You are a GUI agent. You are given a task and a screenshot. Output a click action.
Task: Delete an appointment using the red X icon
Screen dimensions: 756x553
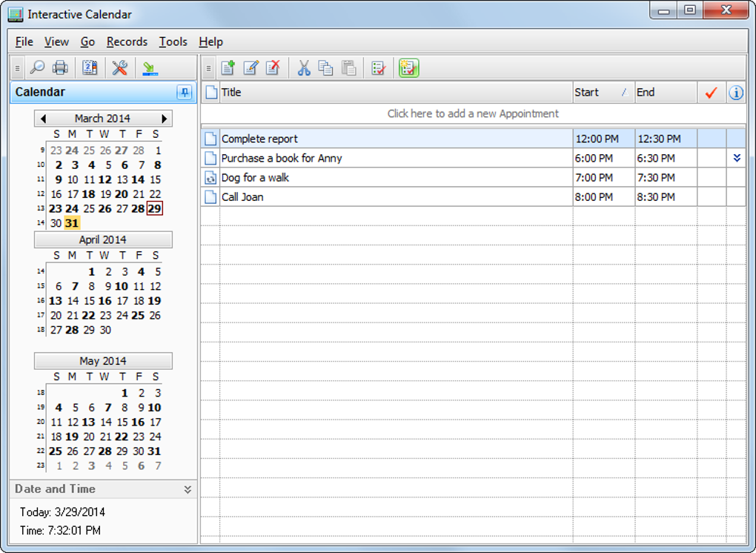273,67
